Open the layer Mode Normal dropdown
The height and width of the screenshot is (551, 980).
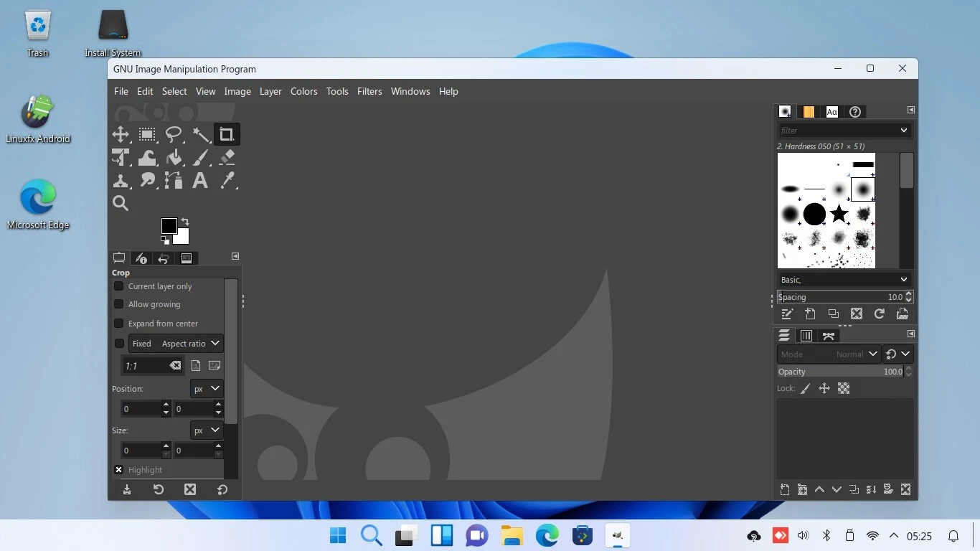click(x=829, y=354)
